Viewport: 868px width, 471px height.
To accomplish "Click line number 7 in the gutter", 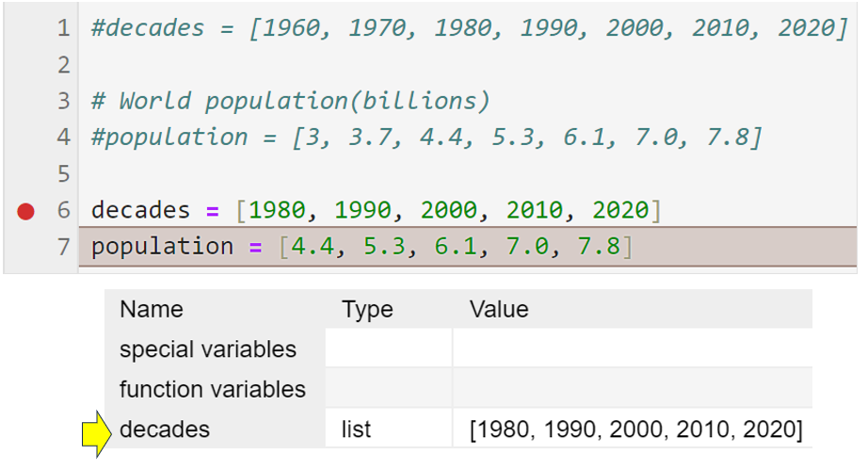I will pos(63,247).
